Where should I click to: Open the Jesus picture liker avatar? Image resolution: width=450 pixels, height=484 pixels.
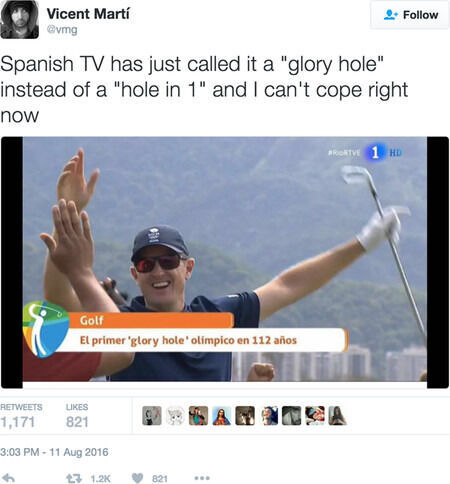[x=222, y=416]
